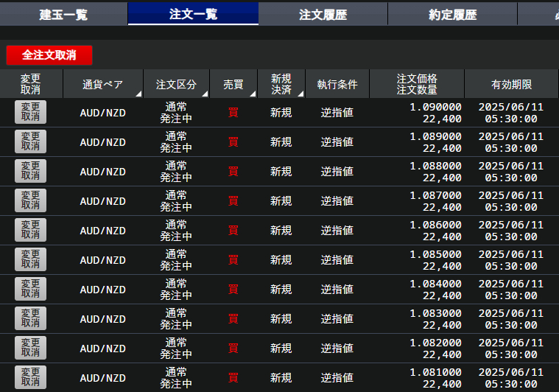Image resolution: width=559 pixels, height=392 pixels.
Task: Click 変更取消 button for 1.082000 order
Action: coord(30,348)
